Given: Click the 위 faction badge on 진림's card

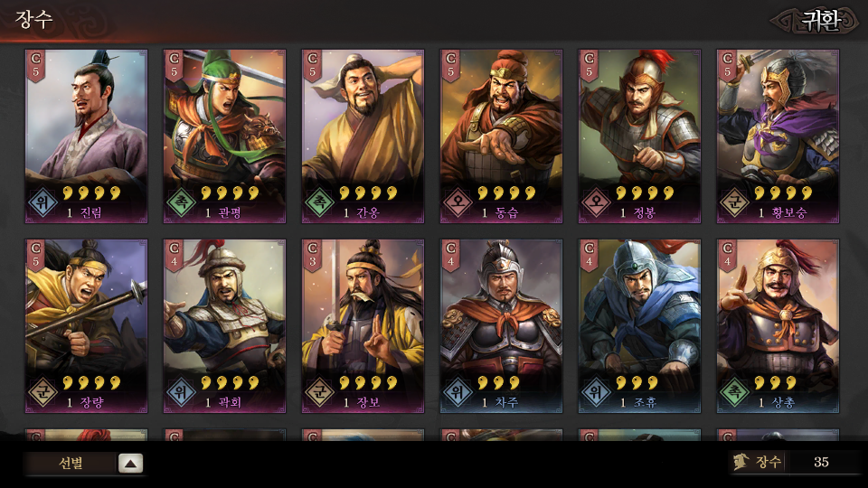Looking at the screenshot, I should coord(43,203).
